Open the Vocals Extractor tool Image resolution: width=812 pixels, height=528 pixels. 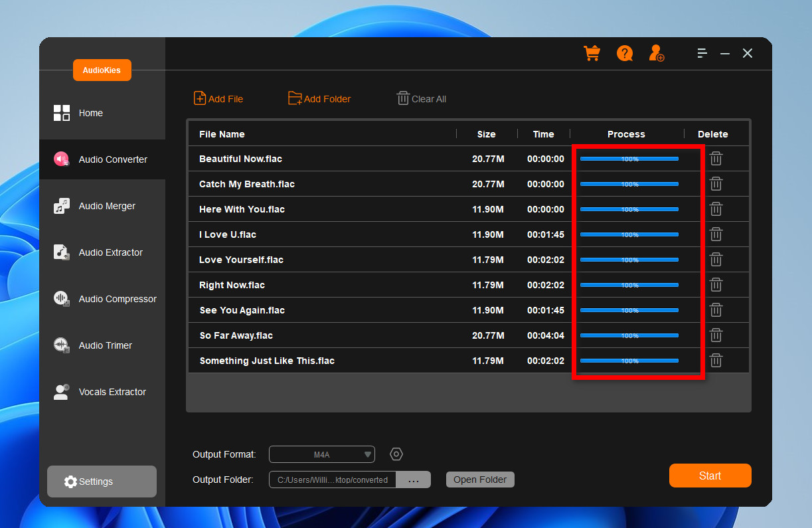point(102,392)
